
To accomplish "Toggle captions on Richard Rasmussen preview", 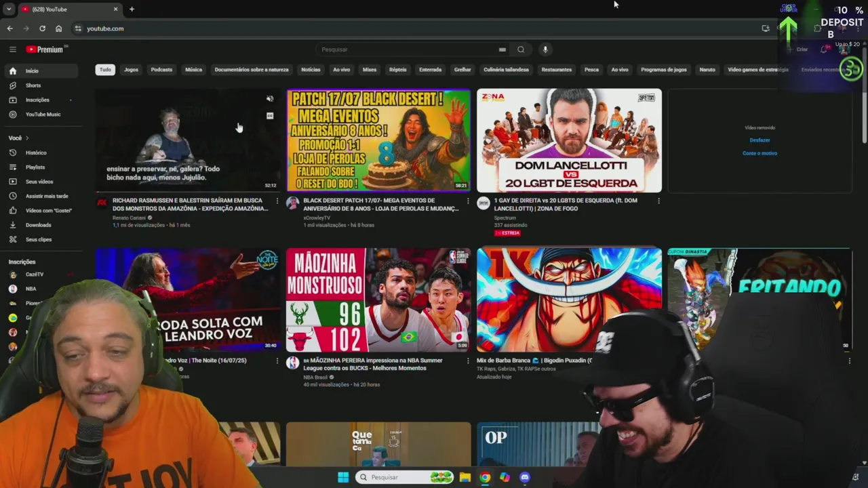I will click(270, 116).
